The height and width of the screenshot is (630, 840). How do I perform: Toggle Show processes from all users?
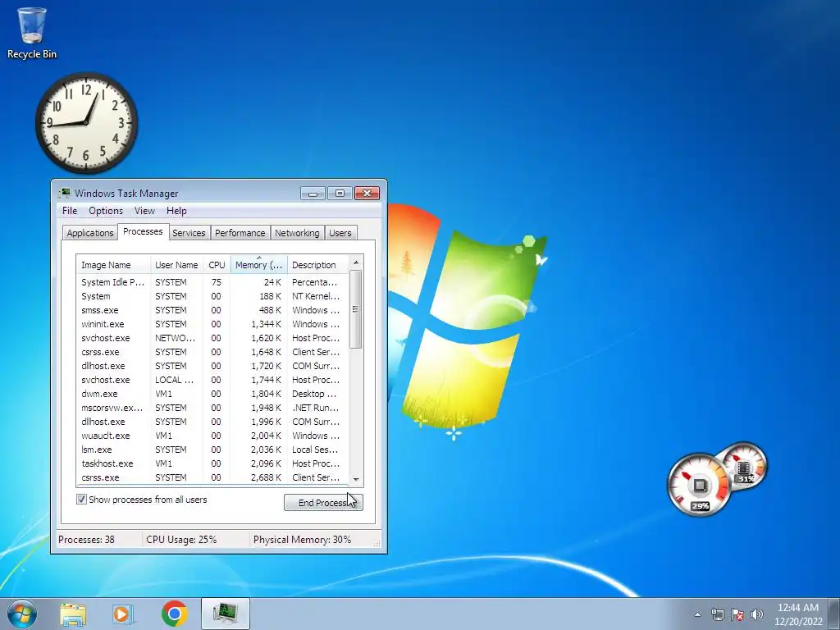81,500
